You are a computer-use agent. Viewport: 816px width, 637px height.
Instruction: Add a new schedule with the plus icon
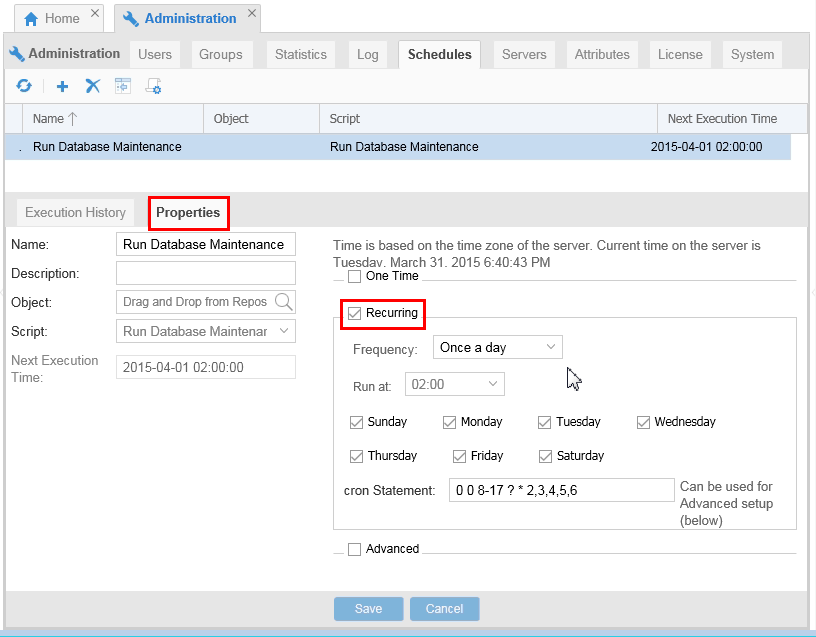pyautogui.click(x=62, y=86)
